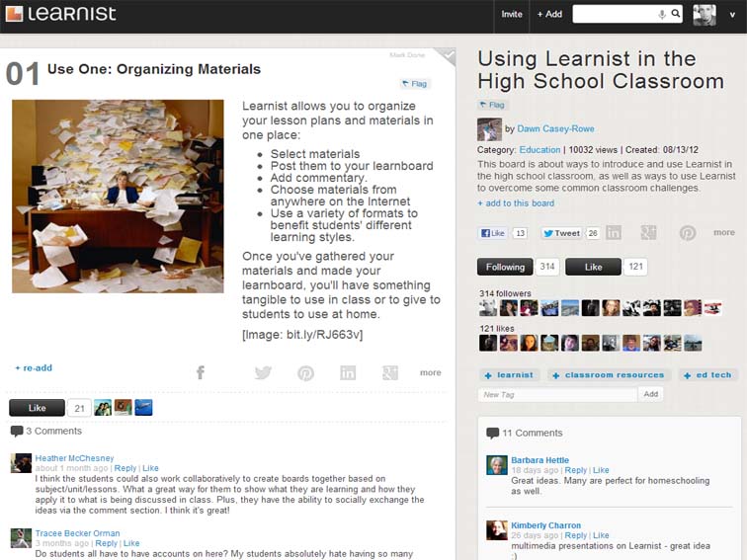Click the Facebook Like button on board
Viewport: 747px width, 560px height.
click(493, 233)
